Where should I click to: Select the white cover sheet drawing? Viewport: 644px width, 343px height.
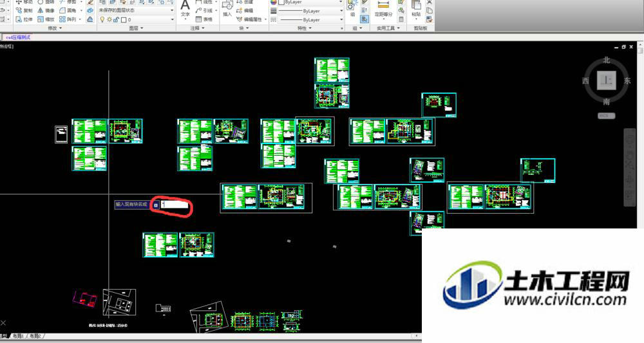click(x=61, y=134)
